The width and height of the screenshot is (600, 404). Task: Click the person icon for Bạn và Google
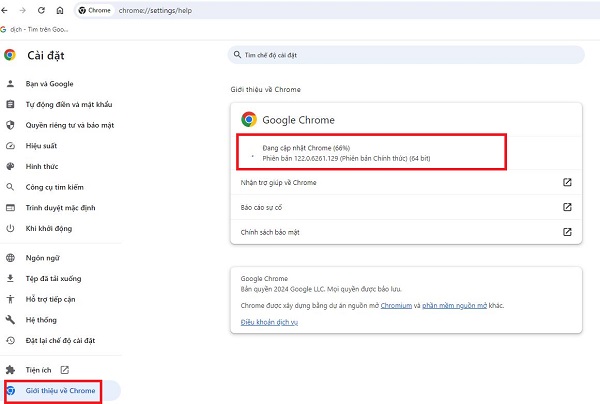click(x=10, y=83)
